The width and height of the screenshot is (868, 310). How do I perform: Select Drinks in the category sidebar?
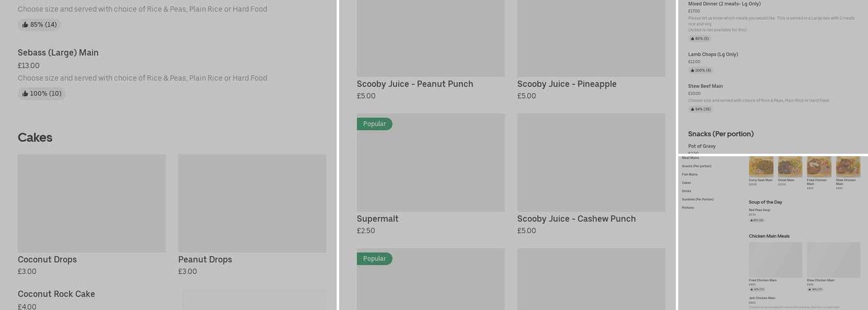coord(686,191)
